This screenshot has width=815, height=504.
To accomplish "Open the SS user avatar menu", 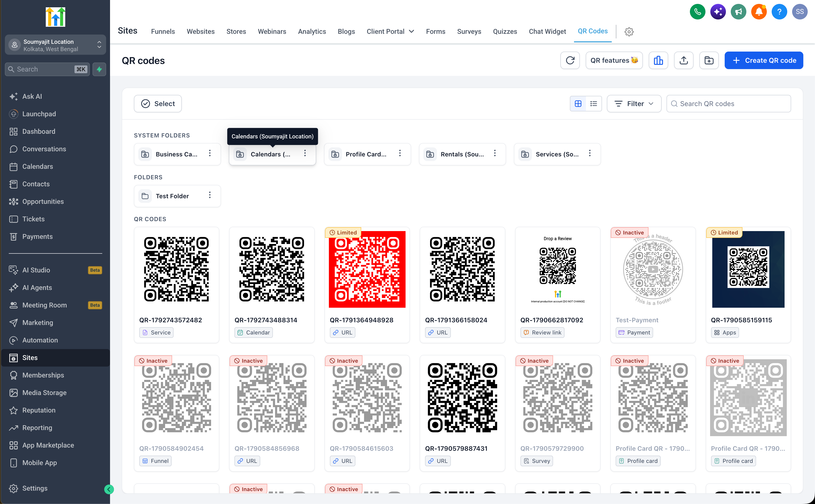I will 799,12.
